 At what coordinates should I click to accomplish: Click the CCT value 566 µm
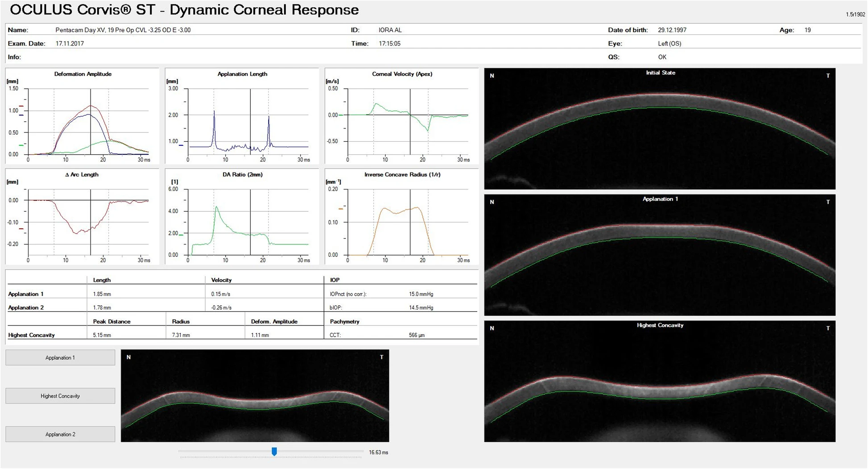pos(417,335)
